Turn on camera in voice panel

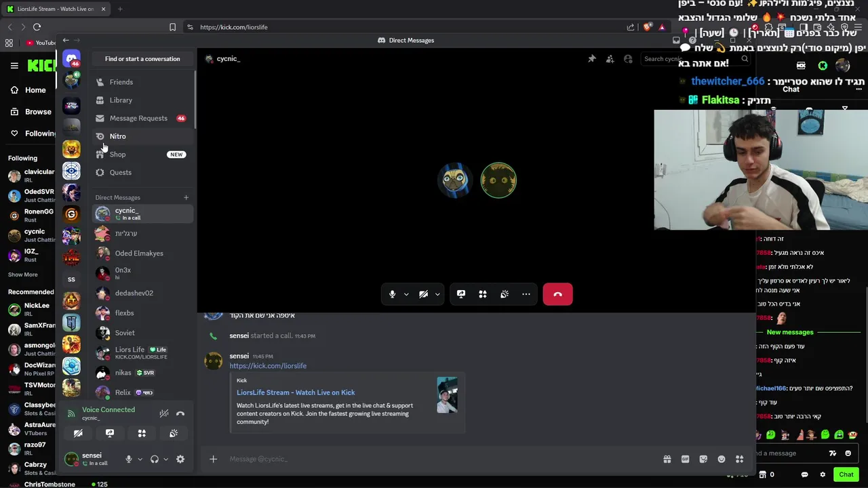[78, 433]
